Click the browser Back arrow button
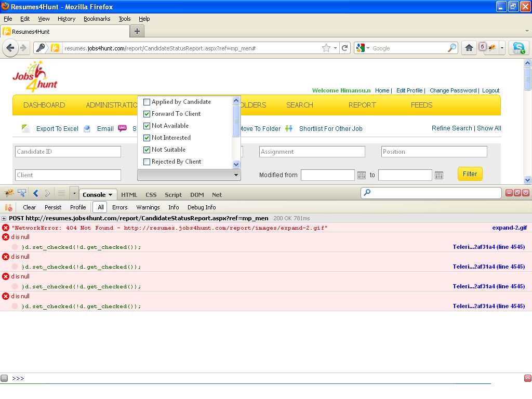The width and height of the screenshot is (532, 399). click(10, 48)
